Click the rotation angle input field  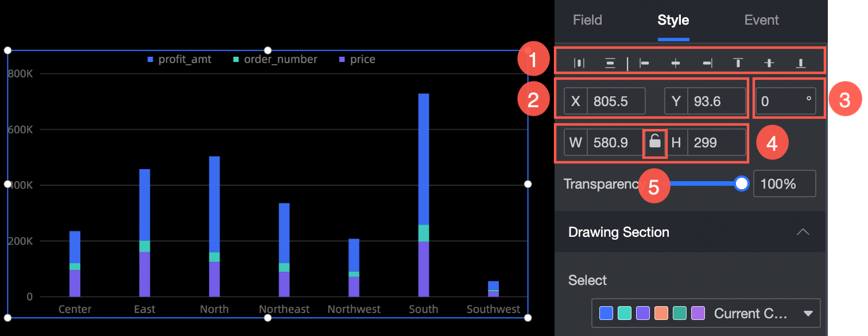coord(781,101)
